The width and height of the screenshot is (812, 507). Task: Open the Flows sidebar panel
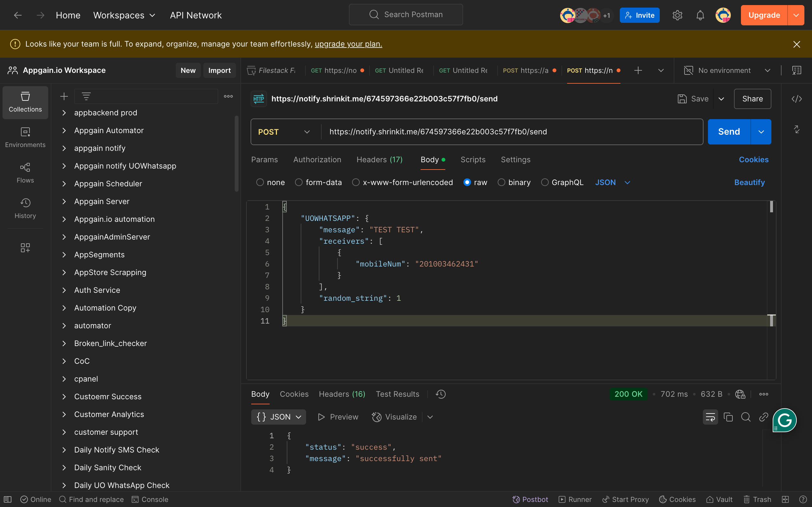click(25, 173)
